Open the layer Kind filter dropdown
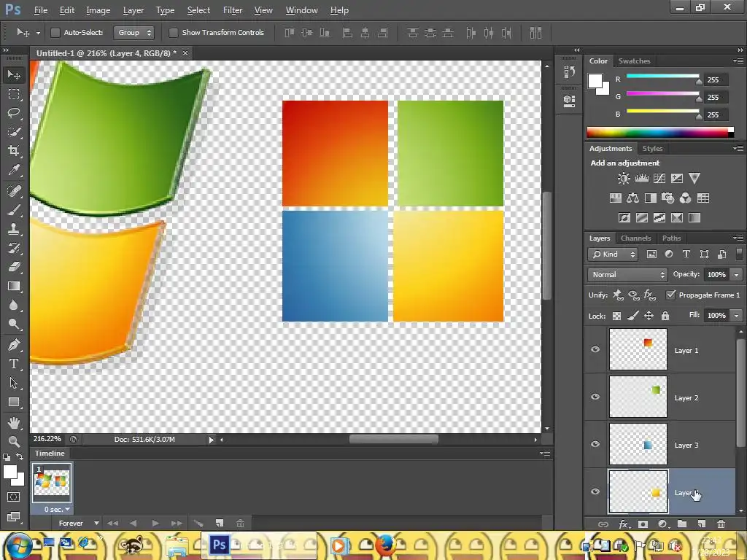The image size is (747, 560). click(x=613, y=254)
